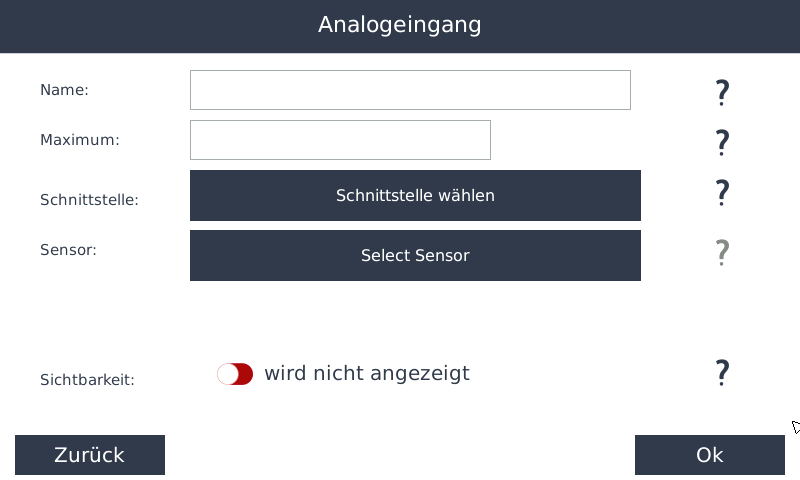The image size is (800, 480).
Task: Click the 'Maximum:' field label
Action: (79, 140)
